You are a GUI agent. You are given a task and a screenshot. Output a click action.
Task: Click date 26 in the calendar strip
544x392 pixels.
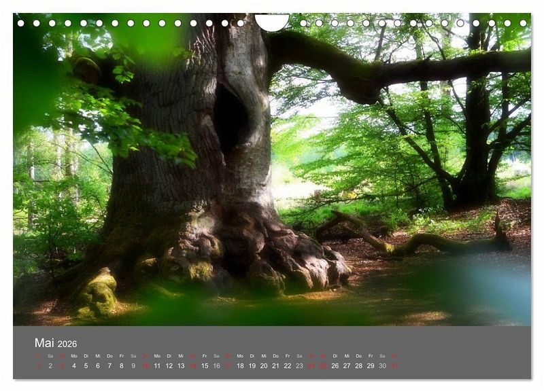tap(335, 366)
